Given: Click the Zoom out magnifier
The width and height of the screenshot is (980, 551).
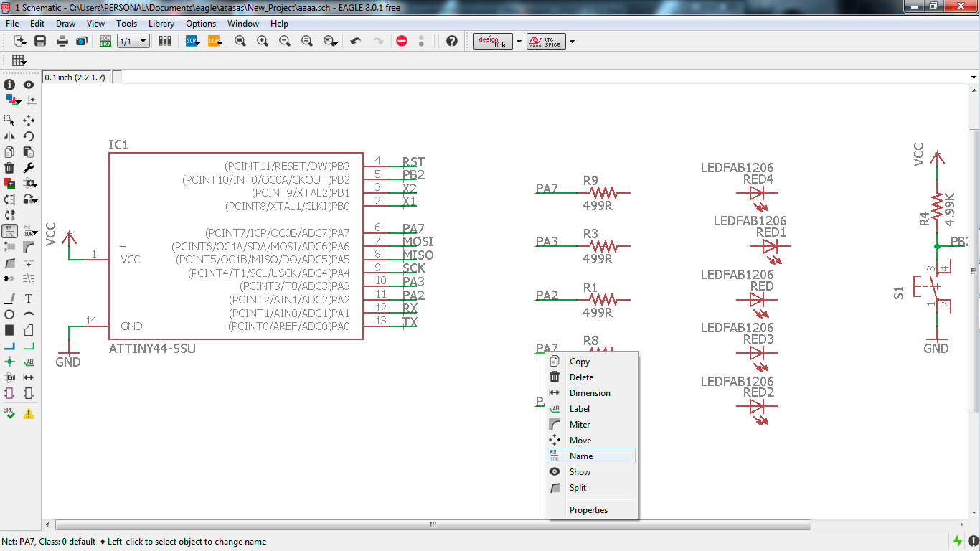Looking at the screenshot, I should [285, 41].
